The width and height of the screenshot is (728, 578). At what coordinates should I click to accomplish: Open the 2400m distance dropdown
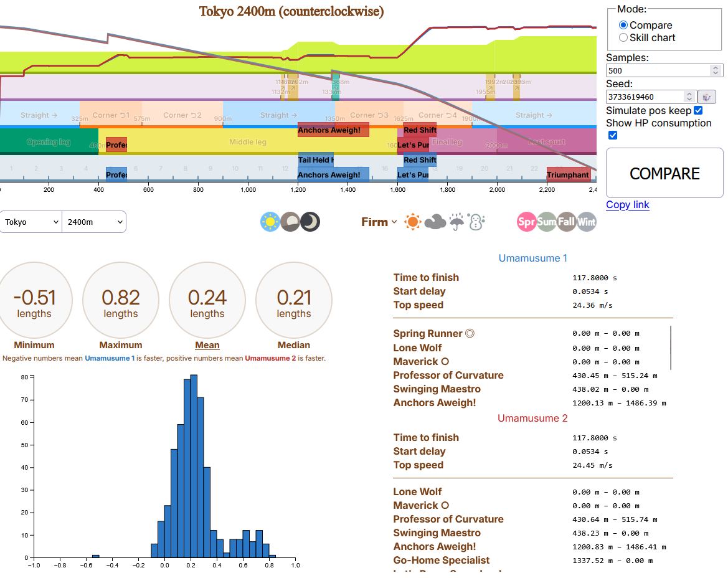[x=94, y=222]
